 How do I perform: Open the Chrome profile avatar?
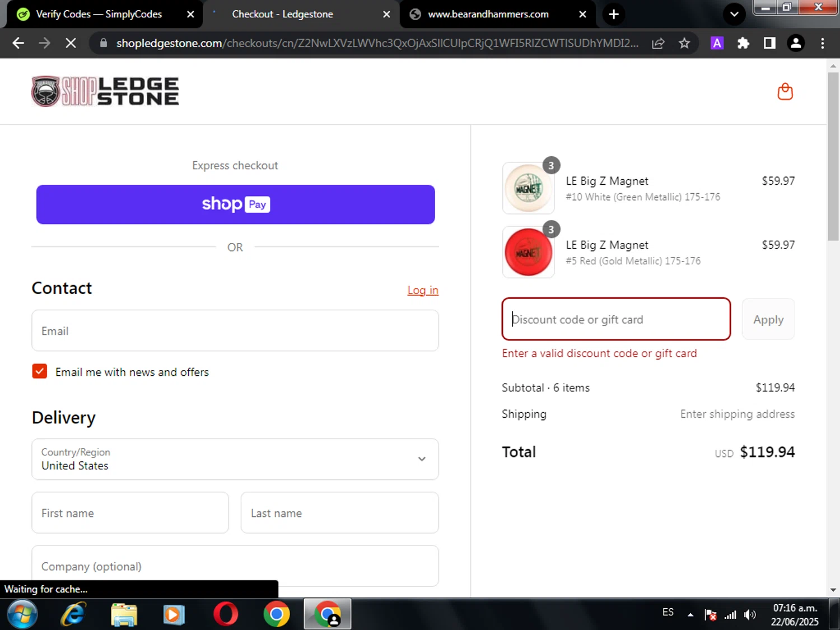[x=796, y=43]
